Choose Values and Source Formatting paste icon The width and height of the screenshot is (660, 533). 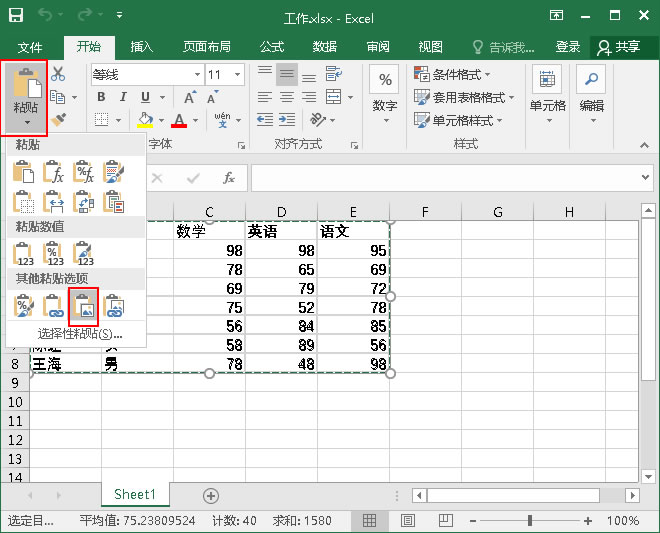click(83, 254)
